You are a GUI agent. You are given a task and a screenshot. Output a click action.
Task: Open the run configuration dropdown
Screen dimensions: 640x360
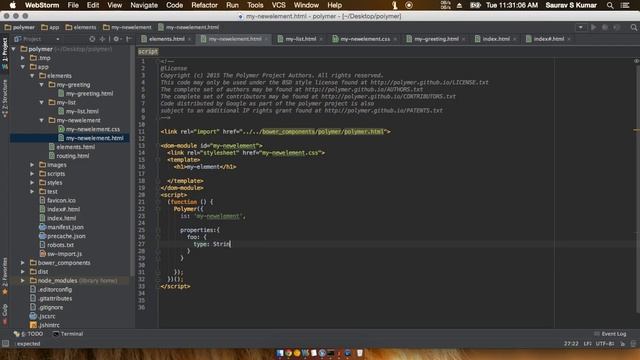[580, 27]
